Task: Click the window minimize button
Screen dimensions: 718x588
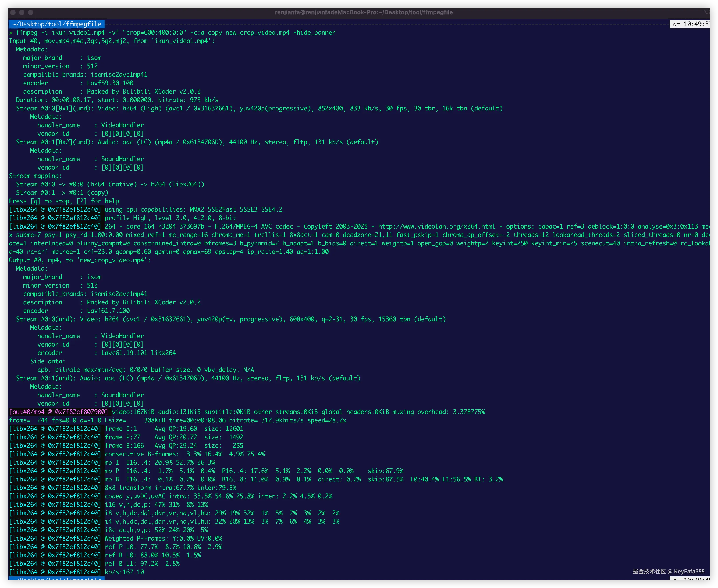Action: 22,12
